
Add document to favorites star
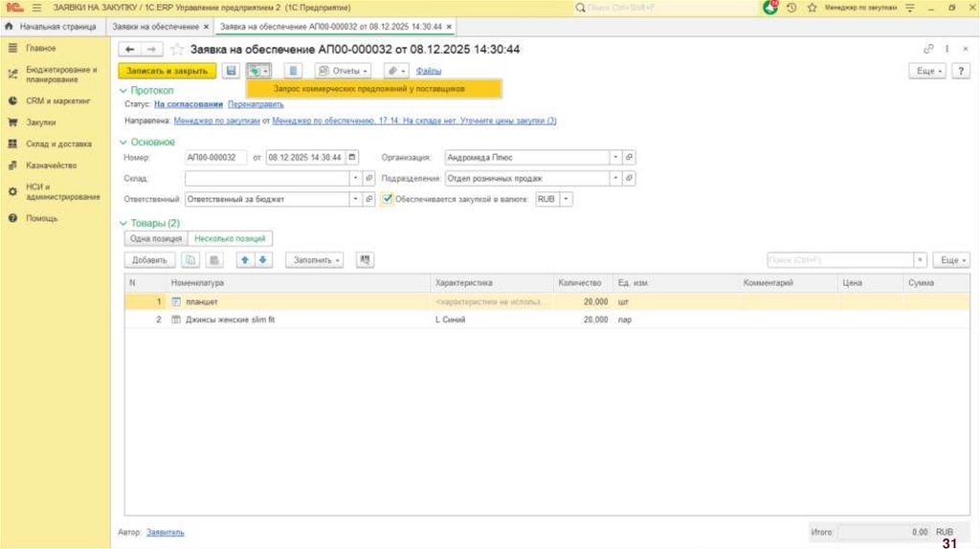point(177,50)
